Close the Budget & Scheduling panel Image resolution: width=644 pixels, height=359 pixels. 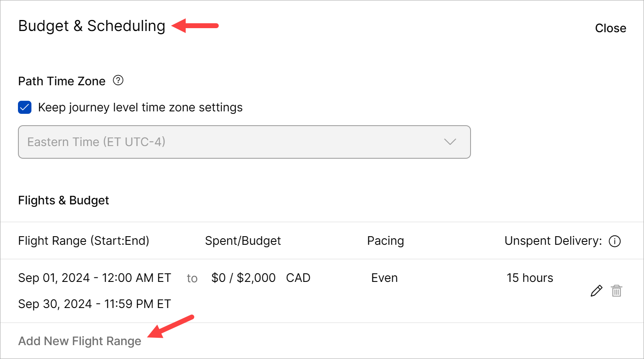[x=610, y=28]
